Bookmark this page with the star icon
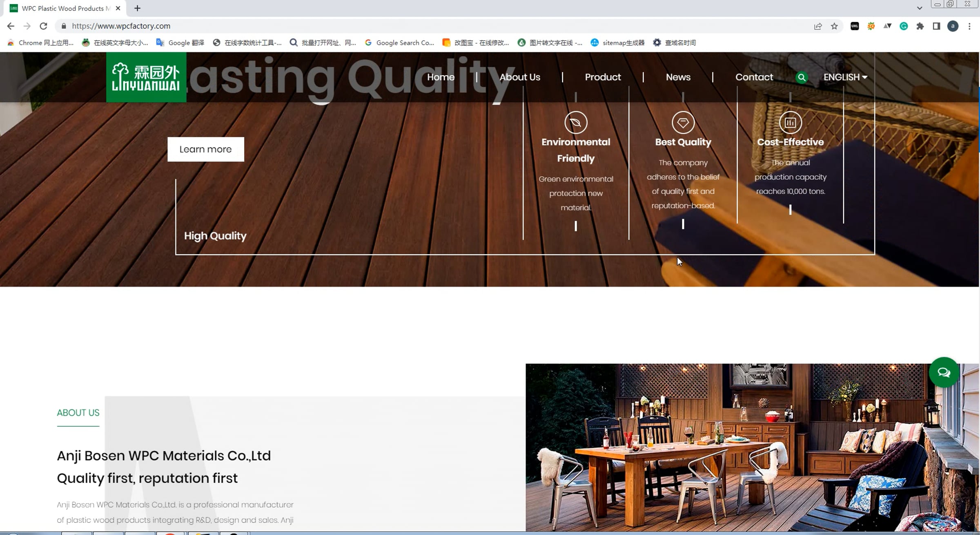This screenshot has height=535, width=980. pyautogui.click(x=834, y=26)
